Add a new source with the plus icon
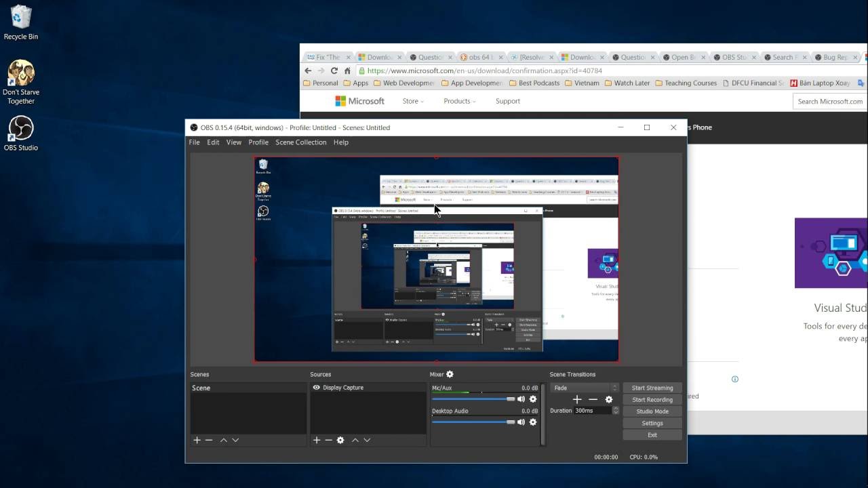Screen dimensions: 868x488 [x=316, y=440]
